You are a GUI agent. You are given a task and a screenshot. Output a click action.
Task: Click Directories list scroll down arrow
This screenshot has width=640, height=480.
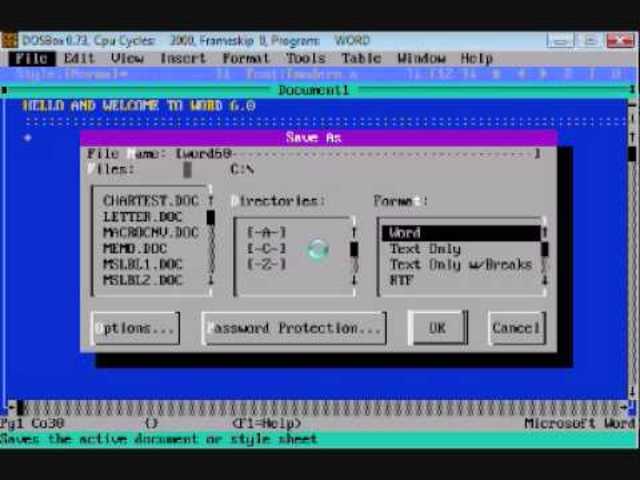[x=354, y=280]
